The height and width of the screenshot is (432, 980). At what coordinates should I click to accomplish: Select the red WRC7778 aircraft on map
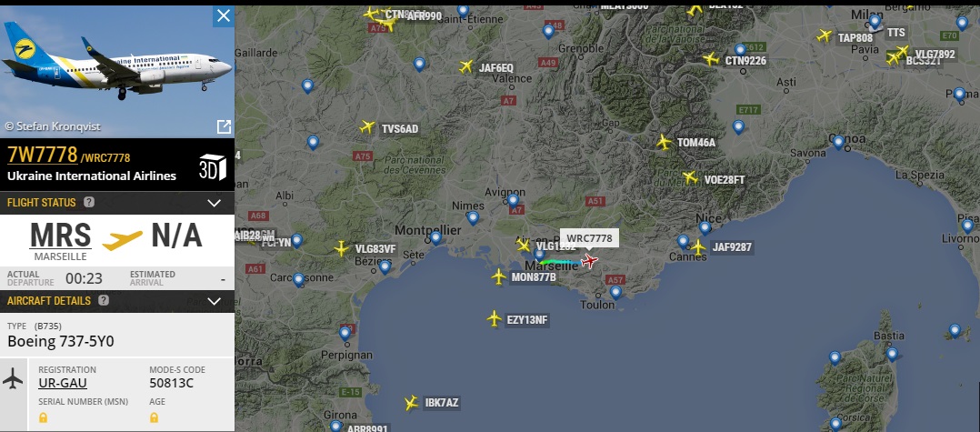589,261
